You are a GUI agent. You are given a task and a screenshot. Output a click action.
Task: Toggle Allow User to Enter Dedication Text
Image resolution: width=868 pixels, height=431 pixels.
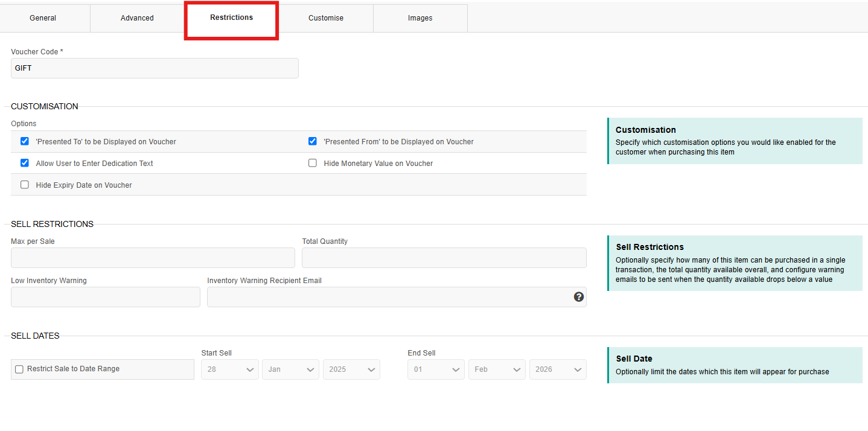(x=25, y=163)
